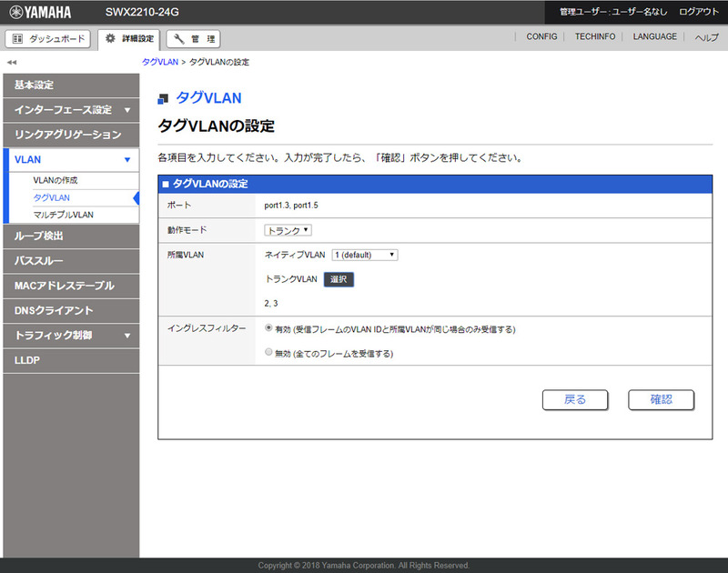Click 選択 to choose trunk VLANs
Screen dimensions: 728x573
[x=339, y=279]
